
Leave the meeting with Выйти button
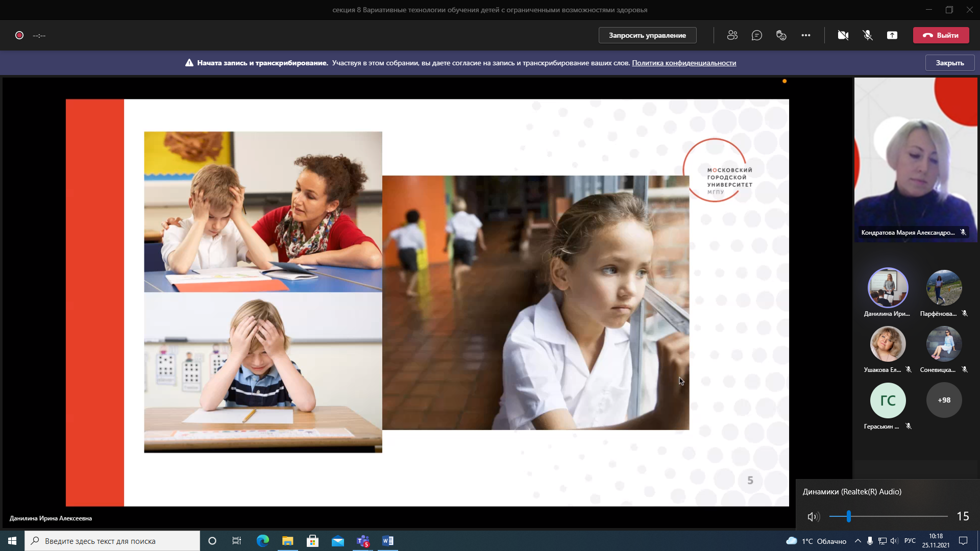pos(941,35)
